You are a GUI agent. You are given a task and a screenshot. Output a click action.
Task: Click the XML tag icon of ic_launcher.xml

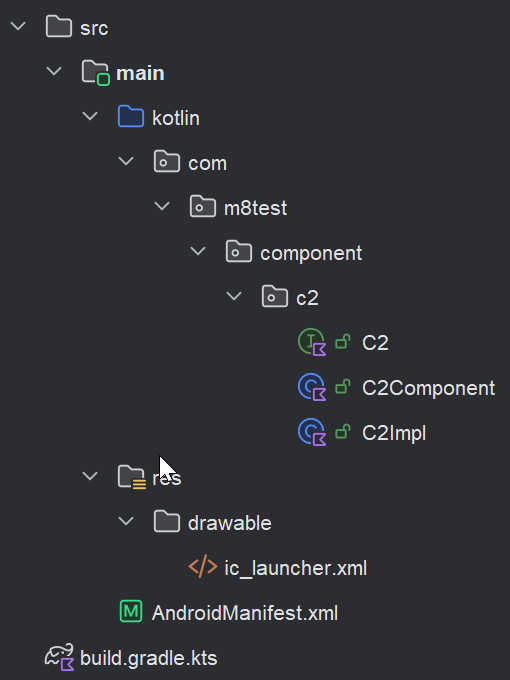203,567
